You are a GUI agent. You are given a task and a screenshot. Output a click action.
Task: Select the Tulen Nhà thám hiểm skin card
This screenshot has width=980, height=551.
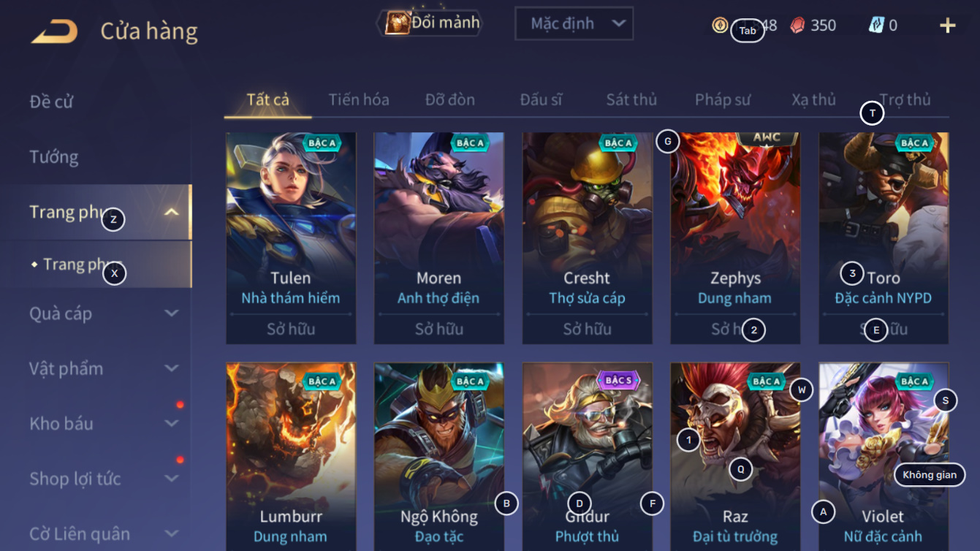point(291,238)
